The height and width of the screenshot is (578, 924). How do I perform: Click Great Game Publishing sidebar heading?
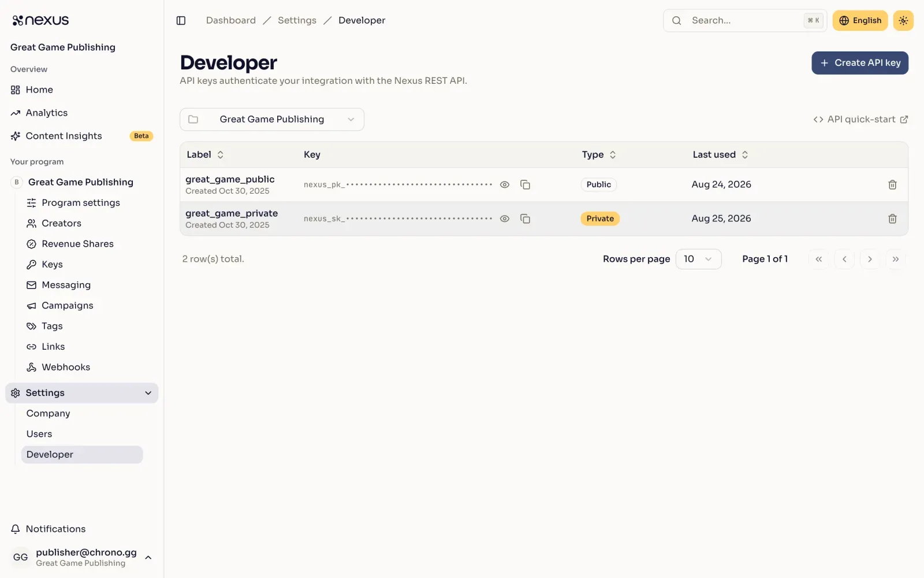[63, 47]
